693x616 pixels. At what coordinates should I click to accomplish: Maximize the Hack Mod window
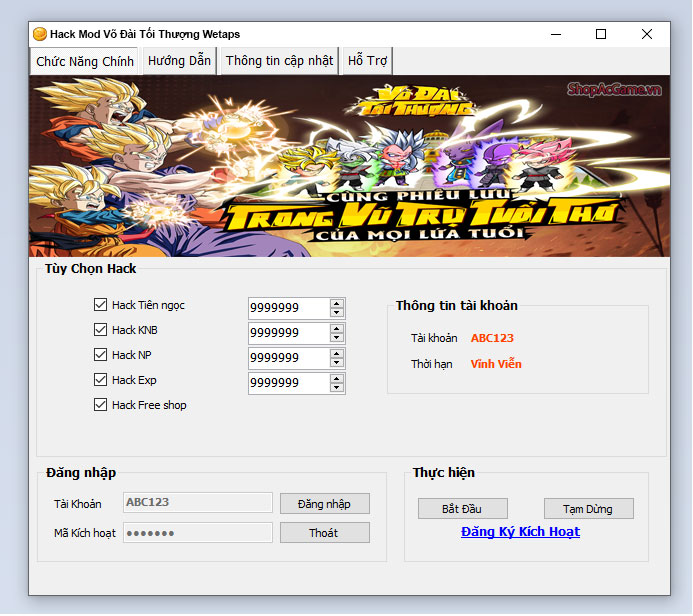pos(601,34)
